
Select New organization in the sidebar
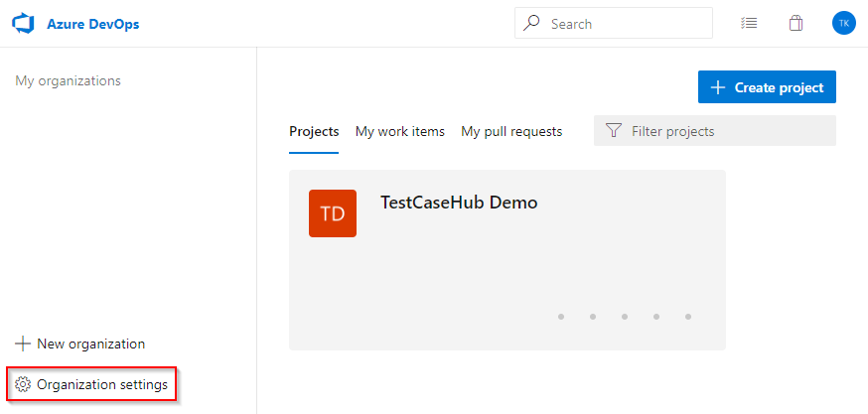pos(80,344)
